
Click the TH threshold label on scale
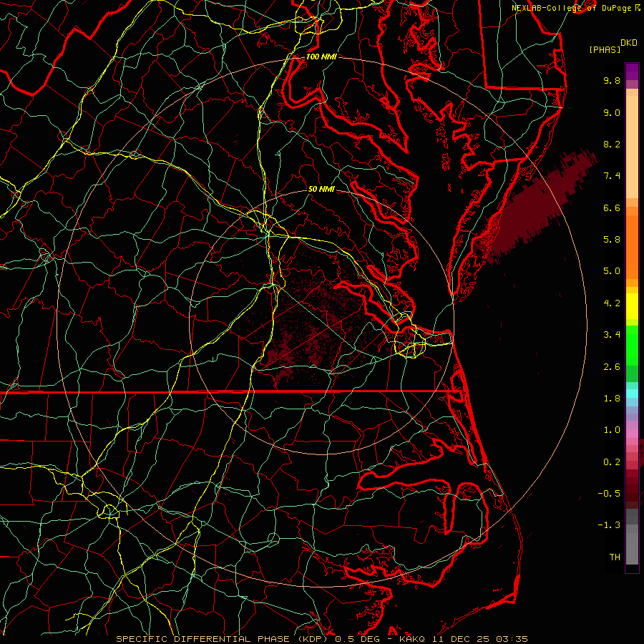(615, 557)
